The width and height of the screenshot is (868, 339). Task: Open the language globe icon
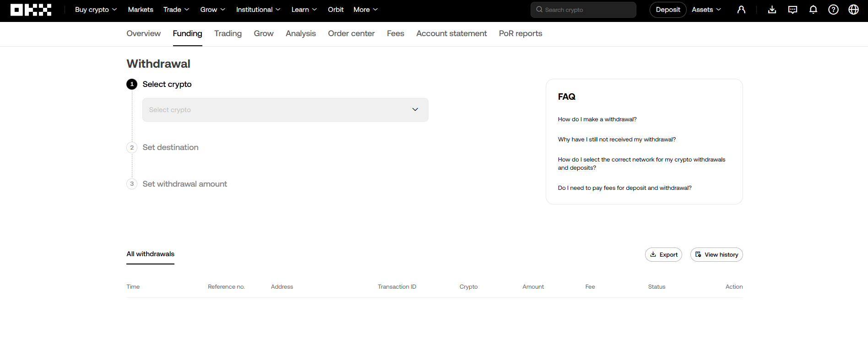[x=853, y=10]
